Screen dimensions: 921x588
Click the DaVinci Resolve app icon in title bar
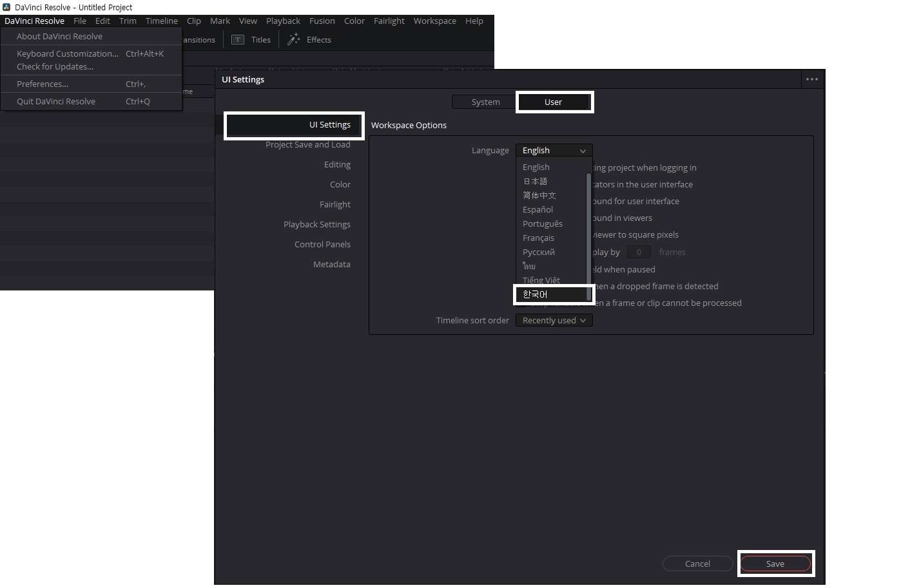point(6,7)
